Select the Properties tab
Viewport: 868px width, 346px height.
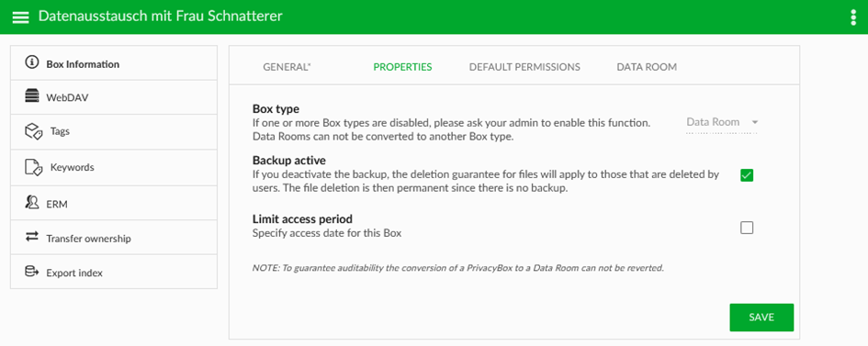402,67
